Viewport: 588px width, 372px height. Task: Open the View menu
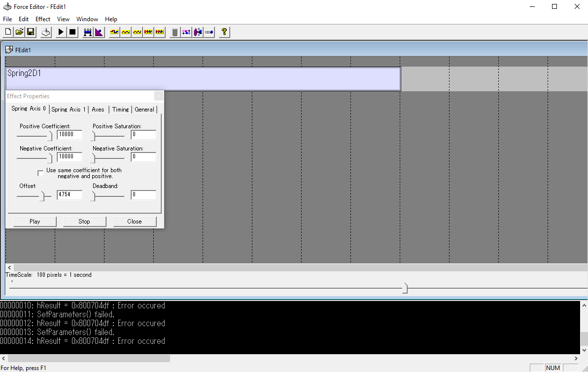63,19
